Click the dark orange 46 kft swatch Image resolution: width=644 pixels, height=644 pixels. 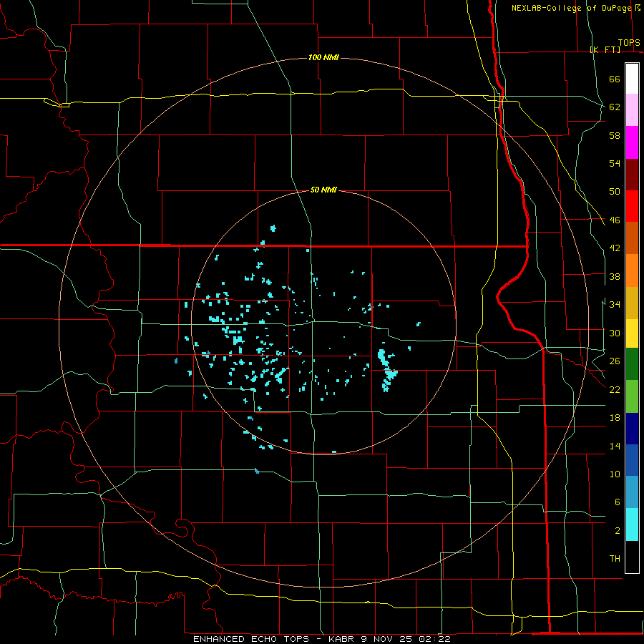[632, 238]
